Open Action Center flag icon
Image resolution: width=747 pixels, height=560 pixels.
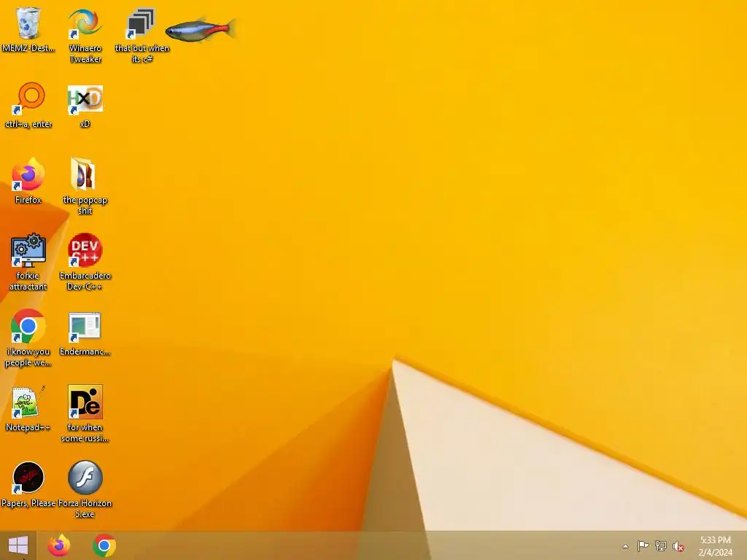coord(643,545)
